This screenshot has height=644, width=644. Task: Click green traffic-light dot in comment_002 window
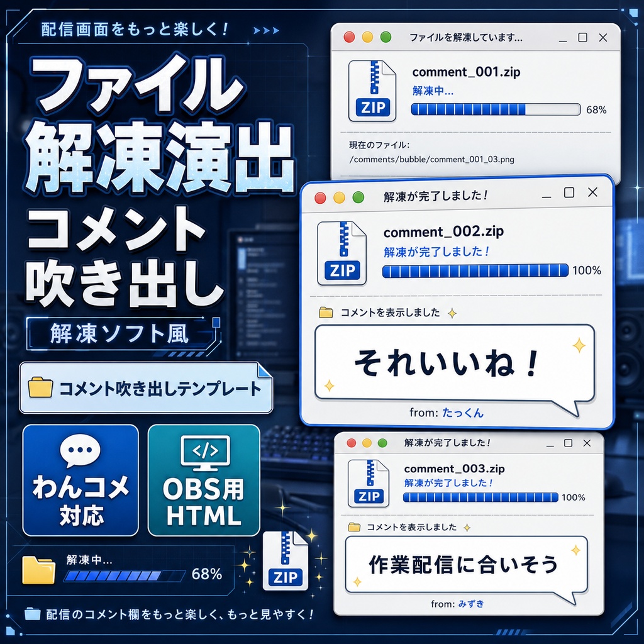tap(358, 197)
